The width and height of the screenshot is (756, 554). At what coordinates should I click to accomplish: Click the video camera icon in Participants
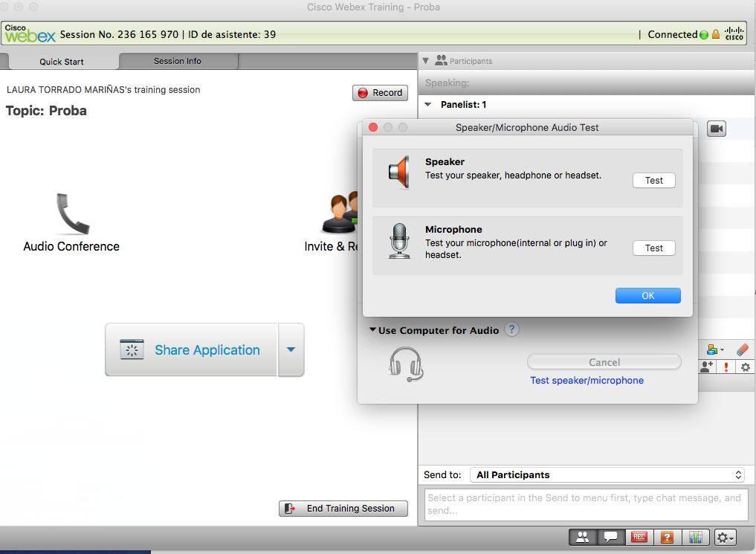(716, 129)
